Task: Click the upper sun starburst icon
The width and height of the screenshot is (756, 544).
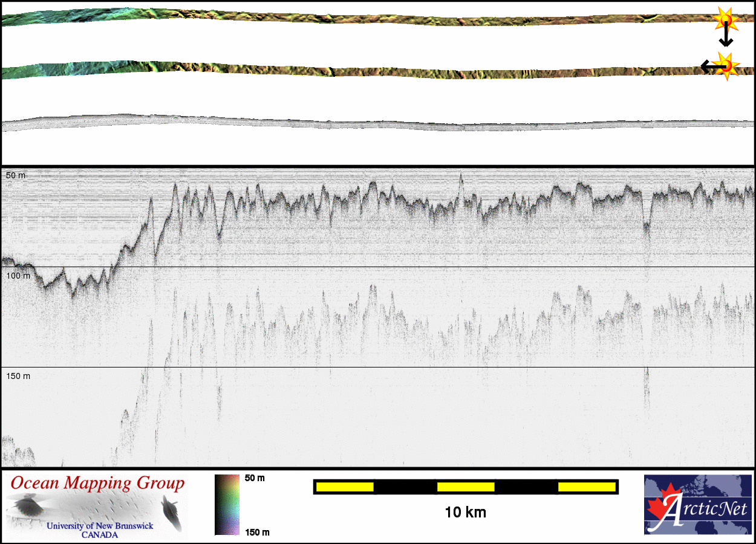Action: [725, 20]
